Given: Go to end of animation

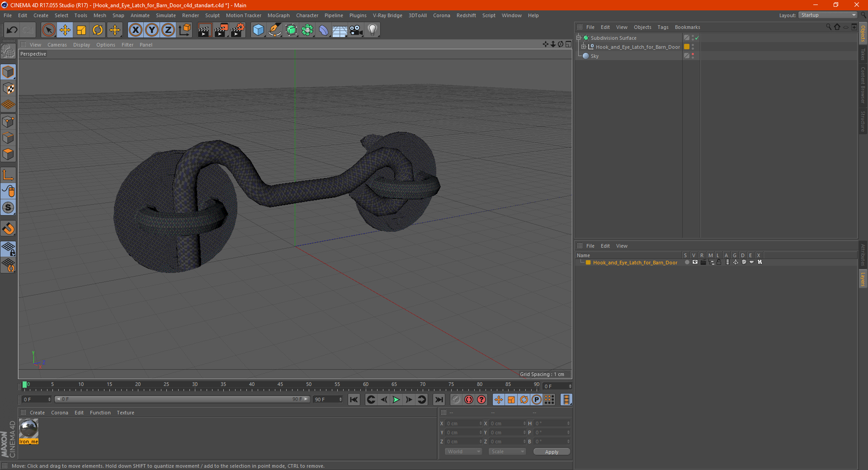Looking at the screenshot, I should [439, 399].
